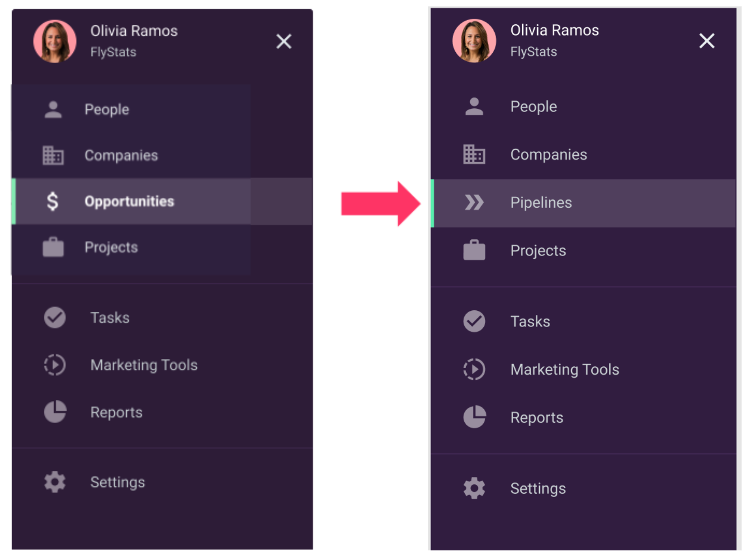Open Olivia Ramos avatar in right menu
The width and height of the screenshot is (751, 560).
475,41
